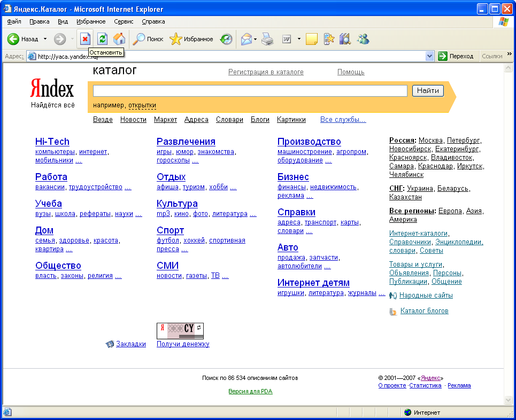Open the Back button history dropdown arrow
The image size is (516, 420).
coord(45,39)
